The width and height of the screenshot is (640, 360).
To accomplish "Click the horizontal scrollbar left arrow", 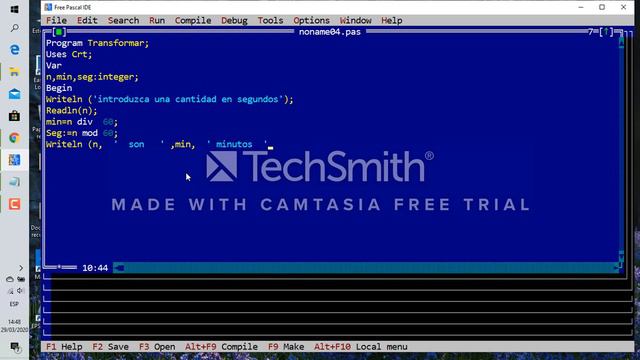I will 119,268.
